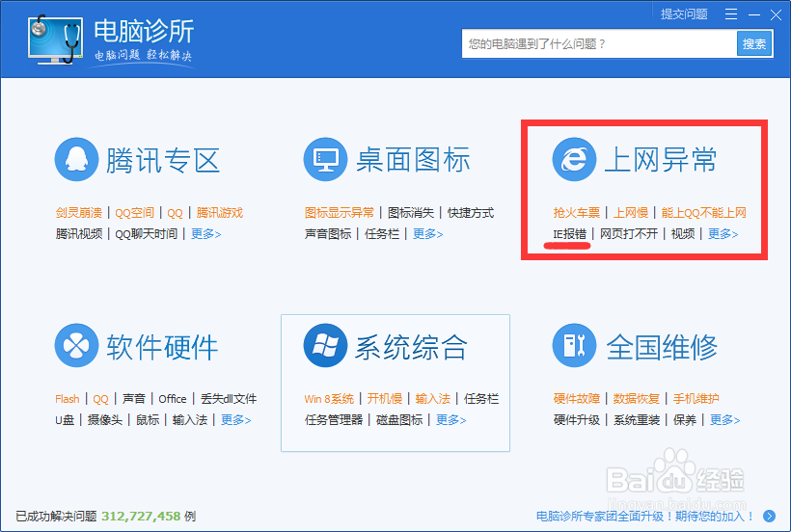
Task: Open the 丢失dll文件 link
Action: (x=229, y=399)
